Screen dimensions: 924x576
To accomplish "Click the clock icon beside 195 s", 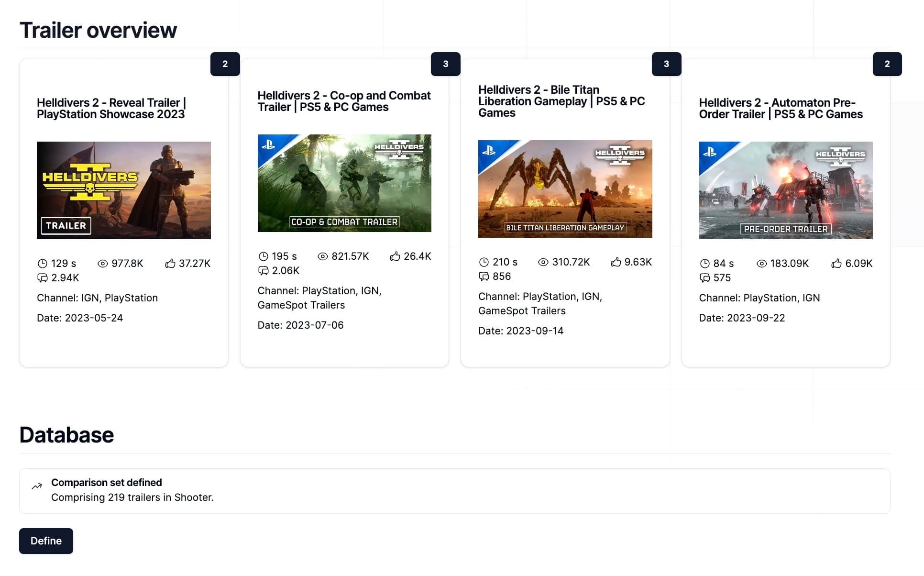I will [x=264, y=256].
